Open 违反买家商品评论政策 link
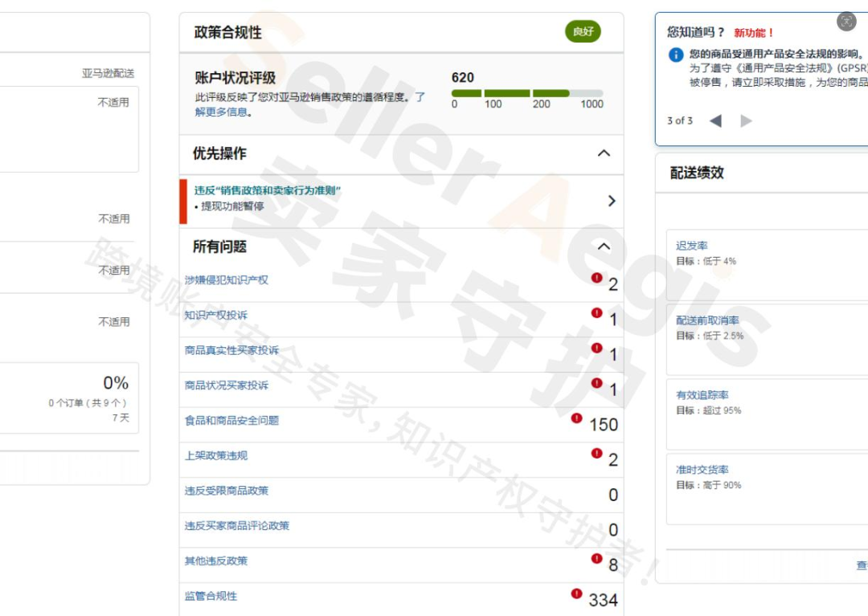Screen dimensions: 868x616 coord(237,525)
